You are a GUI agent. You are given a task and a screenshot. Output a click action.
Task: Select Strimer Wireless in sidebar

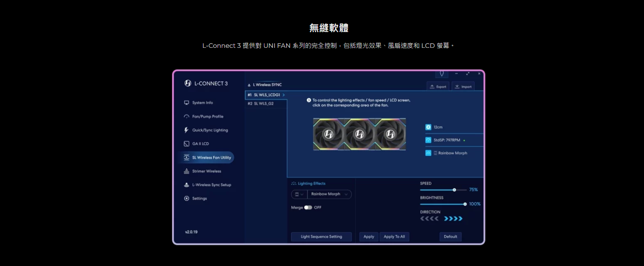(x=206, y=171)
